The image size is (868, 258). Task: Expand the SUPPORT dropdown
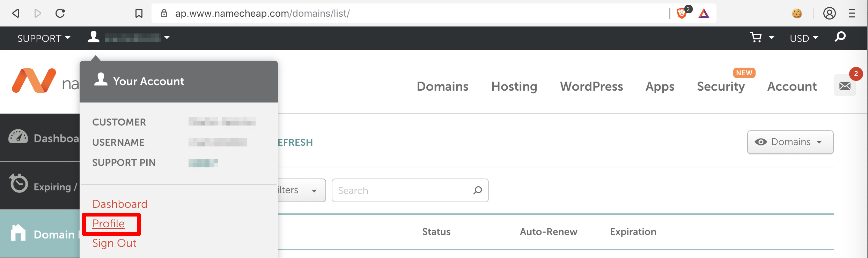point(44,38)
